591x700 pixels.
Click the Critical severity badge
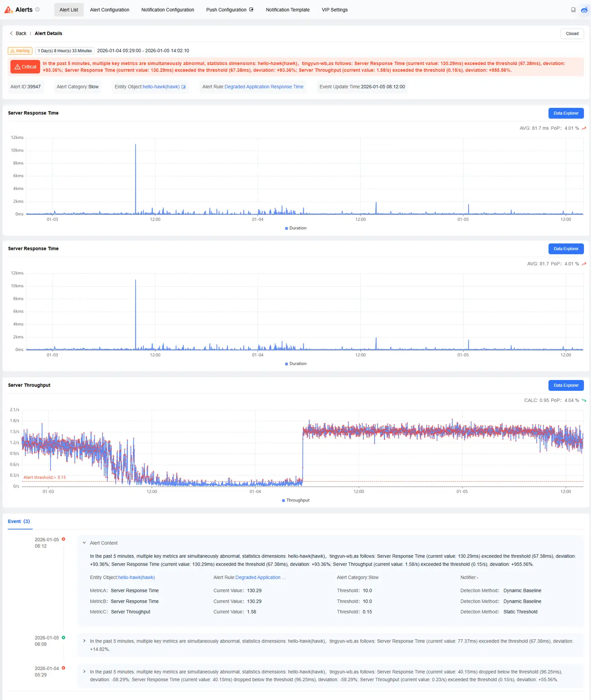coord(25,67)
